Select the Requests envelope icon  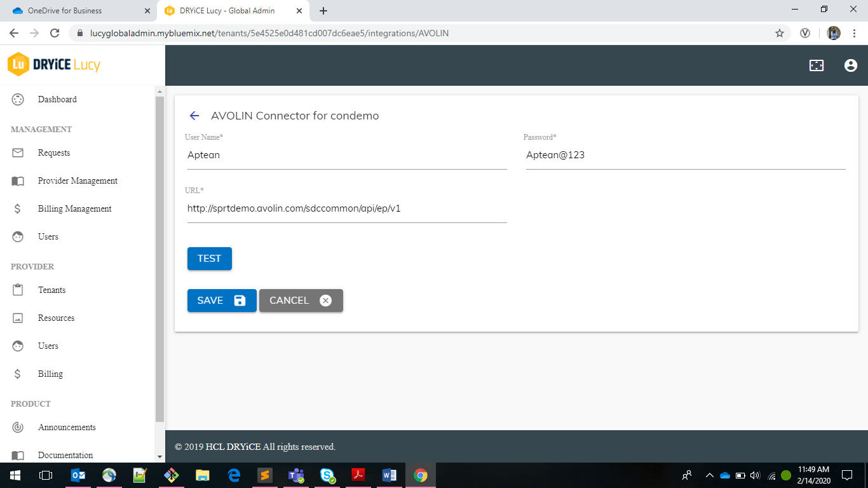click(18, 152)
